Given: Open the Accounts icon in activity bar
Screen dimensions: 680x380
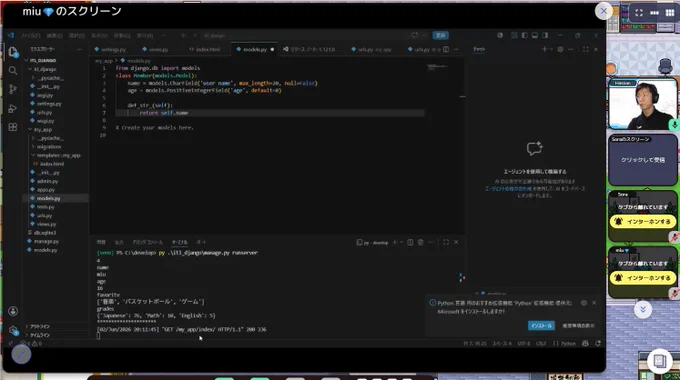Looking at the screenshot, I should click(x=13, y=311).
